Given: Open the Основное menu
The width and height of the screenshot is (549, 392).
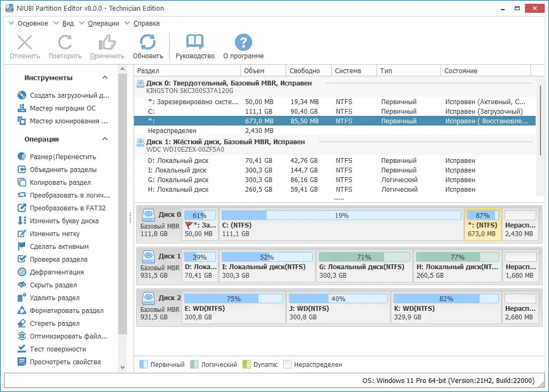Looking at the screenshot, I should (x=32, y=23).
